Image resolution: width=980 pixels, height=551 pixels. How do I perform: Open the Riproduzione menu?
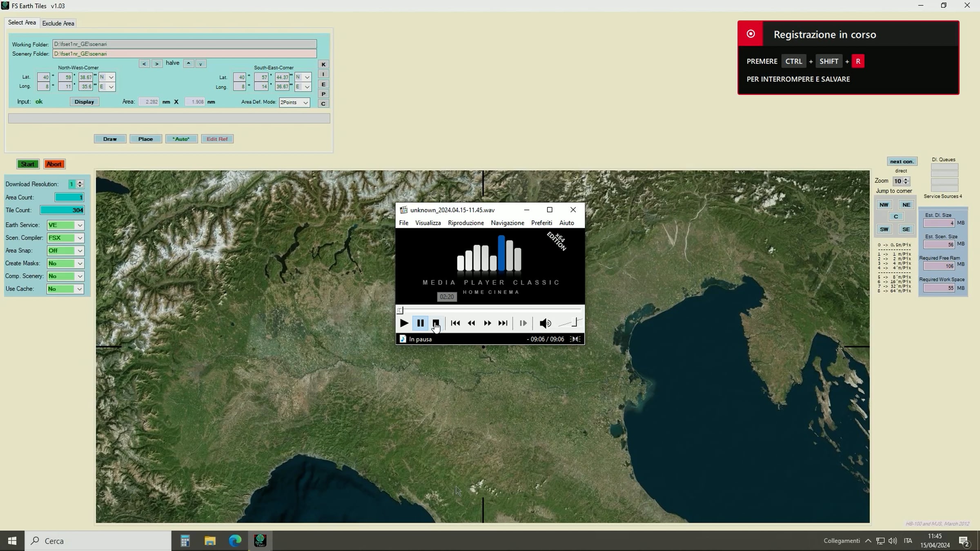coord(465,223)
